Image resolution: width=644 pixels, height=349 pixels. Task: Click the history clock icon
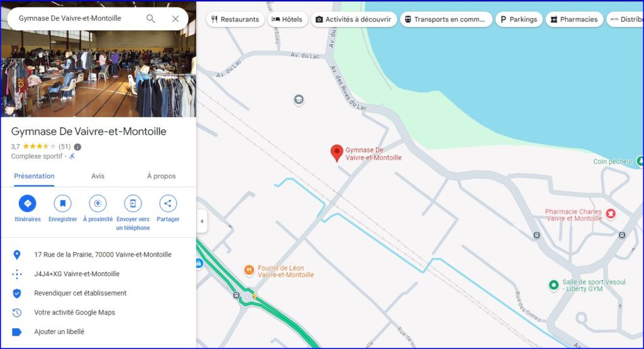click(17, 313)
